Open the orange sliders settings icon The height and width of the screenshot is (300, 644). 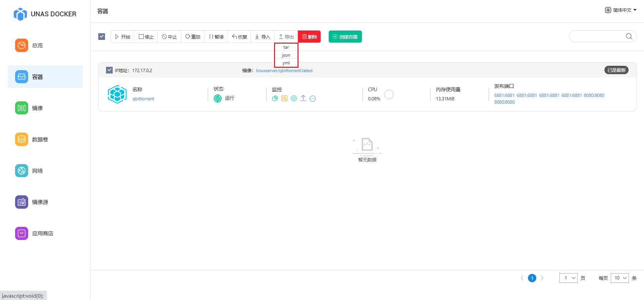[284, 98]
